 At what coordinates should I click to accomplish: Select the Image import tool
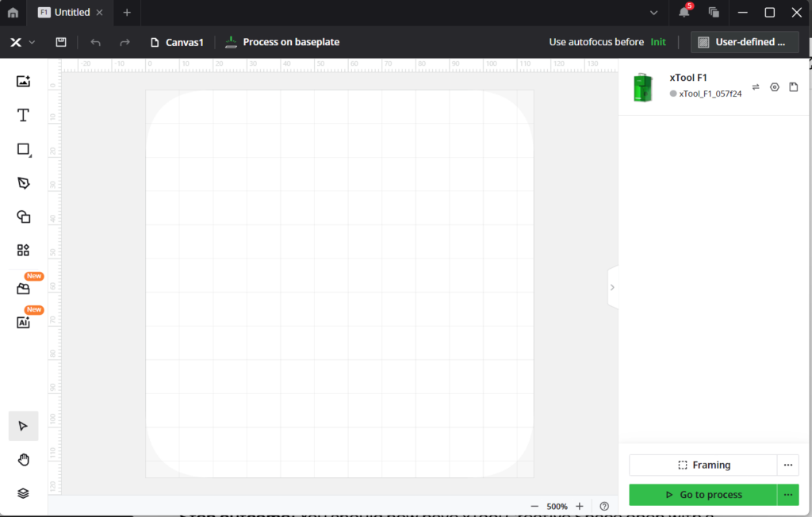(x=23, y=82)
